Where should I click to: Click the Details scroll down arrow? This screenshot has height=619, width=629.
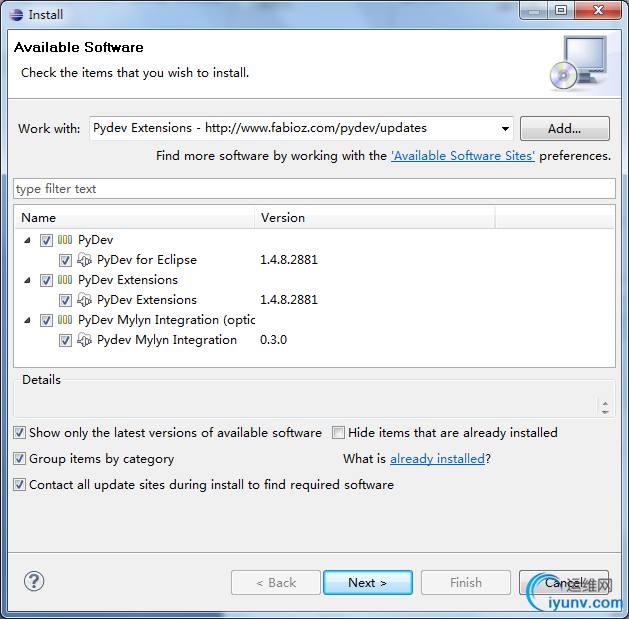pyautogui.click(x=605, y=412)
